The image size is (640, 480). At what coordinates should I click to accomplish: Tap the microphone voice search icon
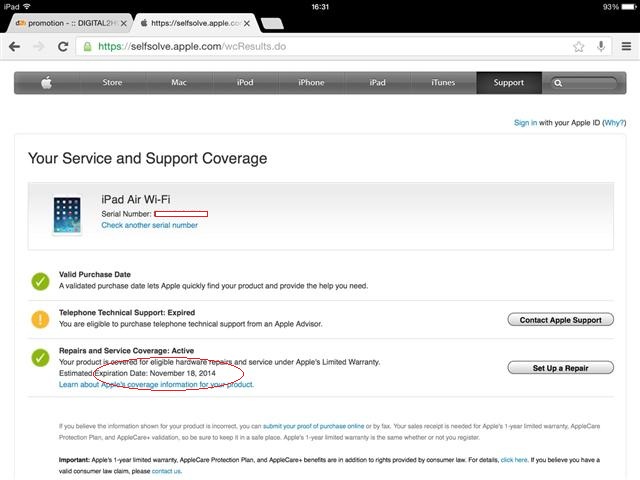[601, 46]
